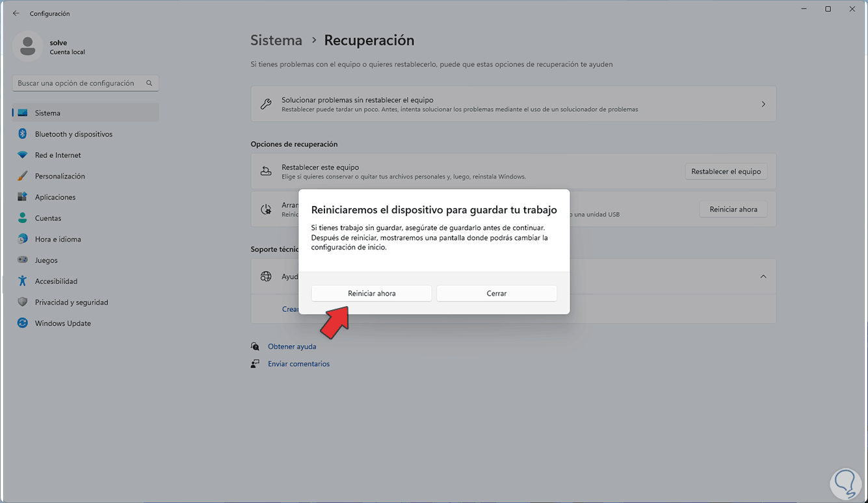Click the advanced startup icon
Viewport: 868px width, 503px height.
266,209
